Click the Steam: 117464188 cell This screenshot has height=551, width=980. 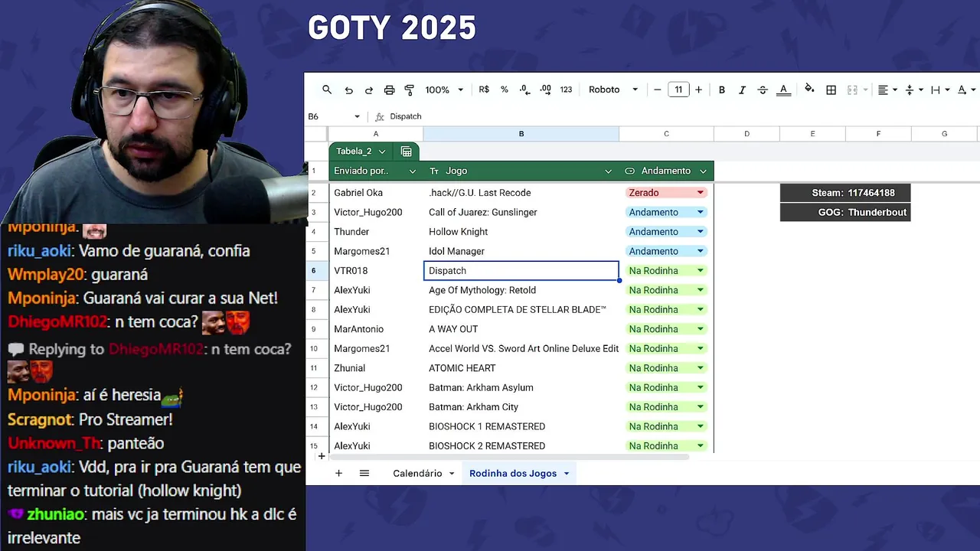click(845, 193)
